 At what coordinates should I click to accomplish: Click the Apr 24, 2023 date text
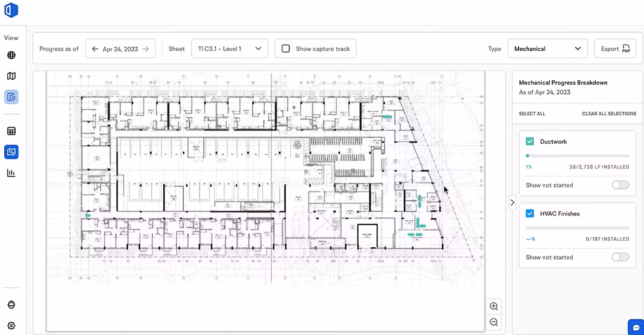coord(120,49)
